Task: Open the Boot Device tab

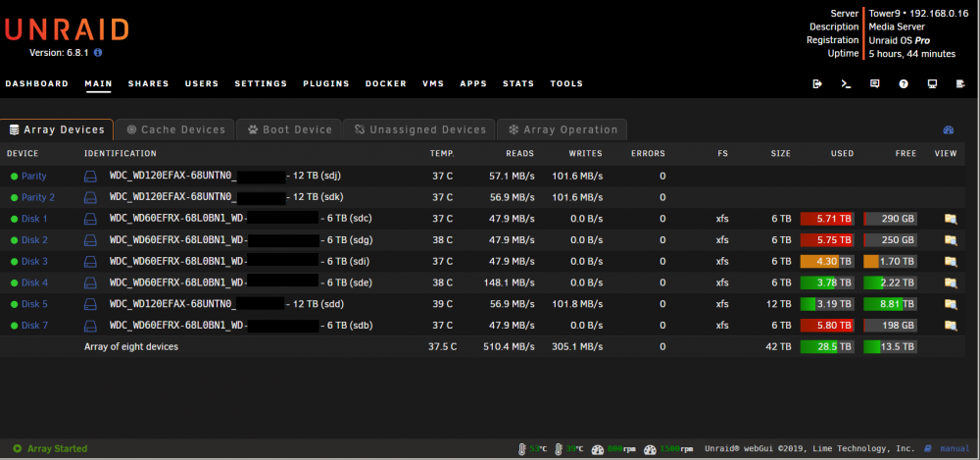Action: [x=289, y=129]
